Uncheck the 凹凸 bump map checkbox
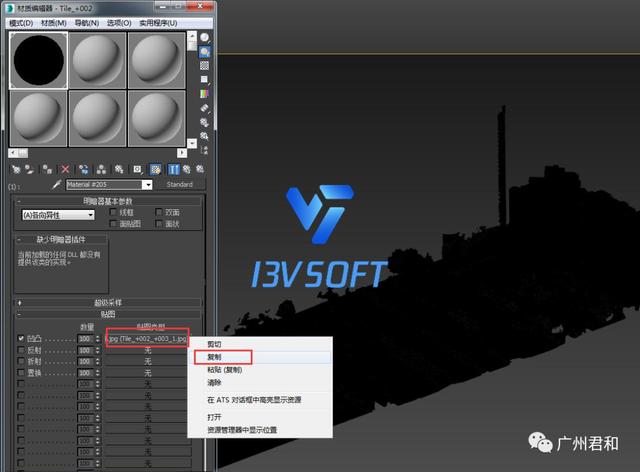The height and width of the screenshot is (472, 640). pyautogui.click(x=21, y=338)
